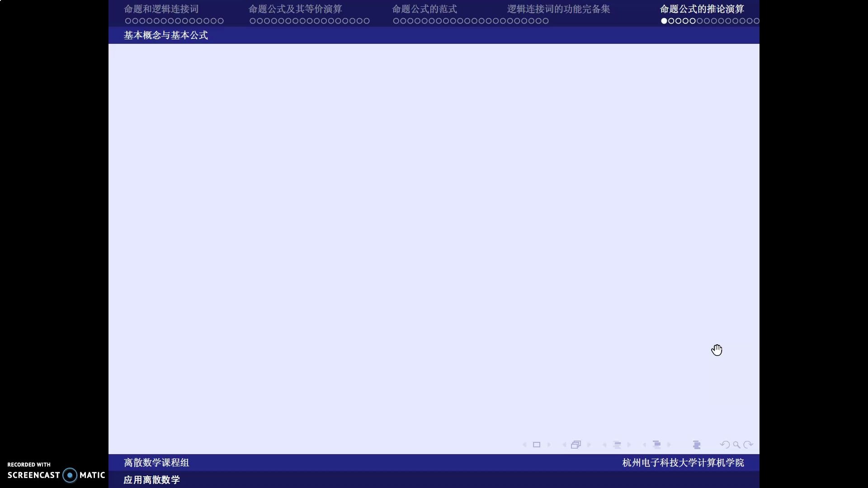Click footer institute 杭州电子科技大学计算机学院
The height and width of the screenshot is (488, 868).
[x=683, y=463]
